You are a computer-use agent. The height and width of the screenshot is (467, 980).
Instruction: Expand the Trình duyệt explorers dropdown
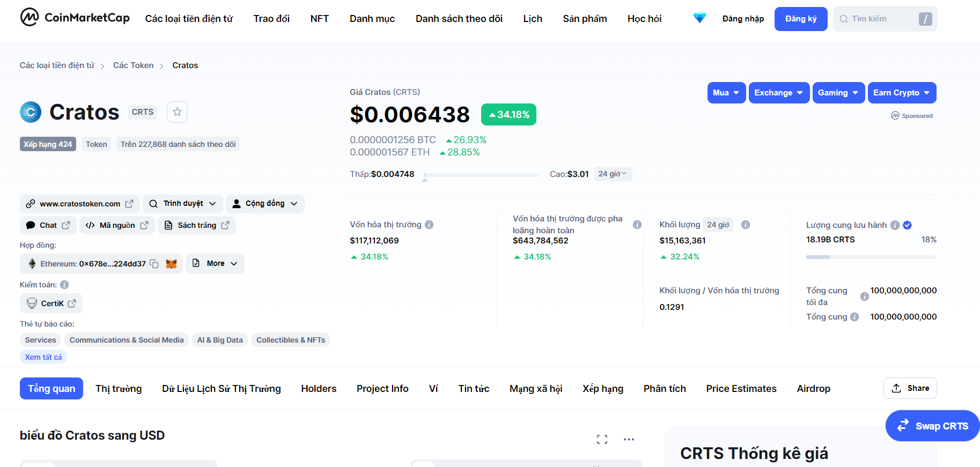(182, 204)
